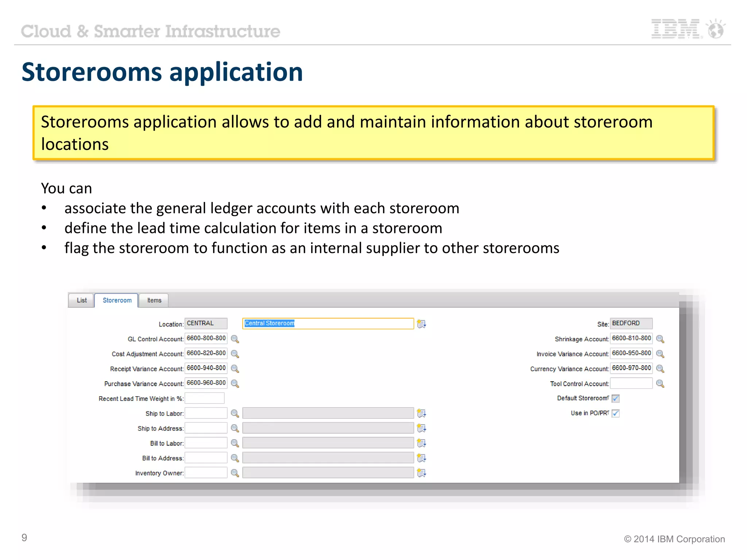The image size is (747, 560).
Task: Open the Items tab
Action: point(154,300)
